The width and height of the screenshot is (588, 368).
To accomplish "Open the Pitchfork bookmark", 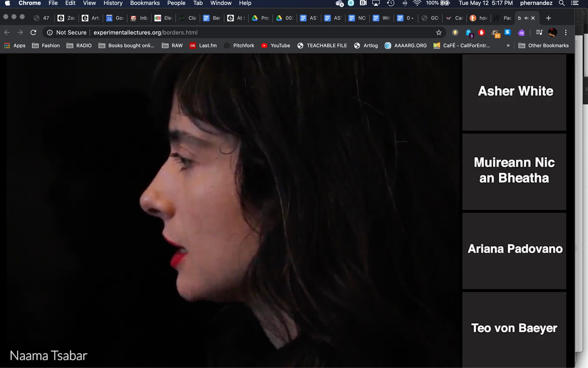I will 239,45.
